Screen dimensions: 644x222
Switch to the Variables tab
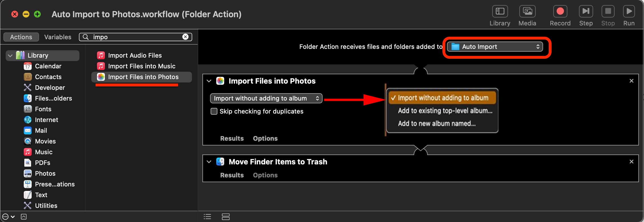point(57,37)
